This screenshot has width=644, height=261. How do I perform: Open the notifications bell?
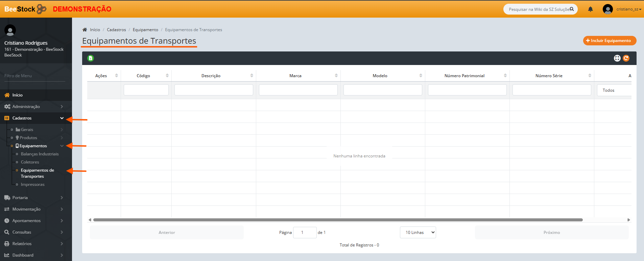coord(590,9)
